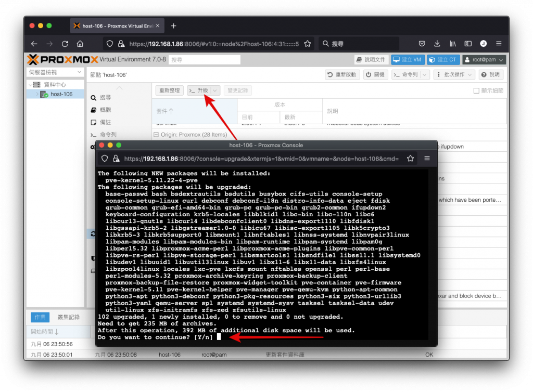Click the 關機 shutdown button
533x392 pixels.
pyautogui.click(x=375, y=75)
